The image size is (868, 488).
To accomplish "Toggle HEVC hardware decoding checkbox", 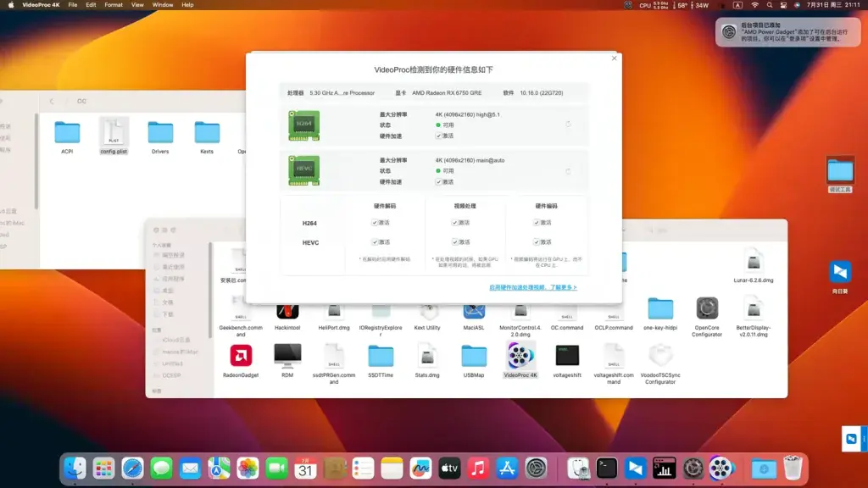I will (375, 241).
